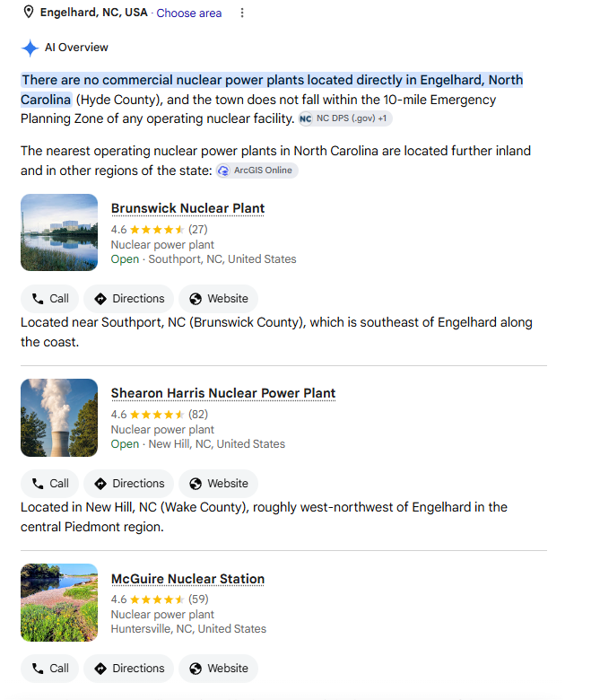Click Directions icon under Brunswick Nuclear Plant

[100, 299]
